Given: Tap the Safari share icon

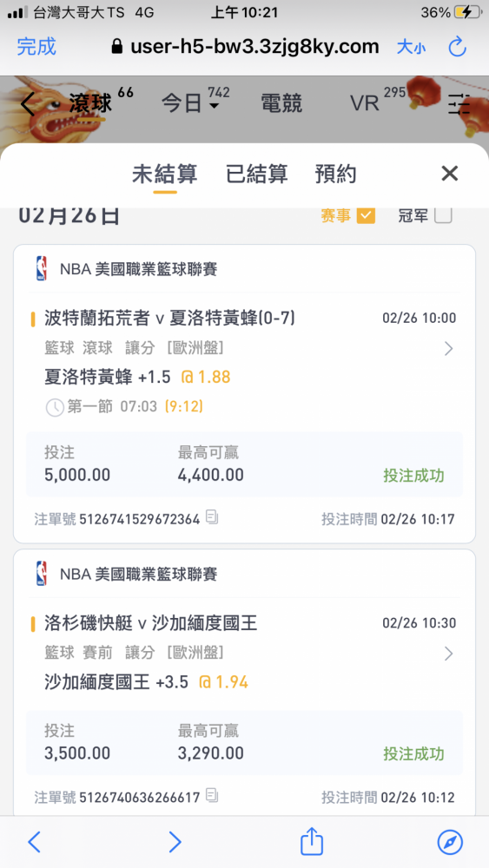Looking at the screenshot, I should (x=311, y=841).
